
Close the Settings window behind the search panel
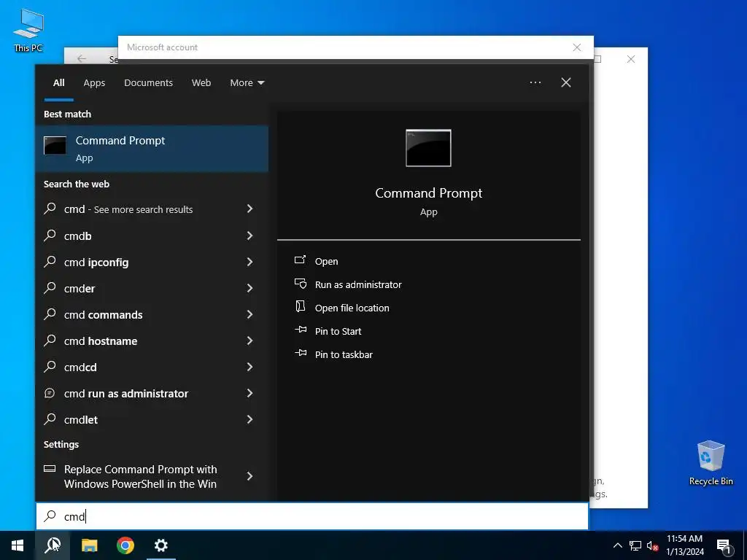[x=631, y=59]
